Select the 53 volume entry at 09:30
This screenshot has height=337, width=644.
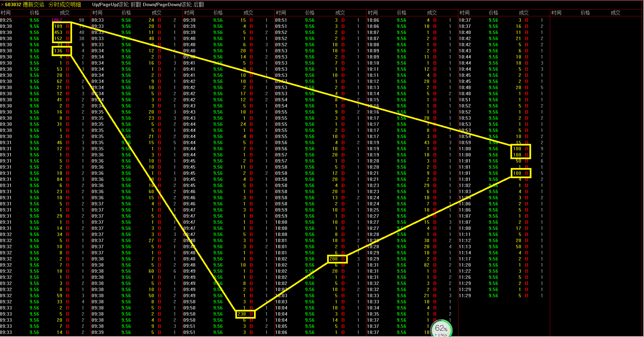(60, 69)
